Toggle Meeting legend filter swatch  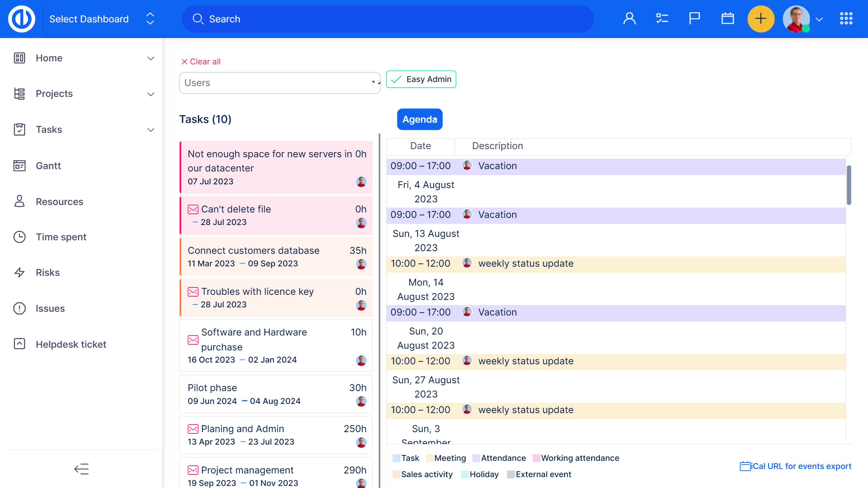tap(429, 458)
